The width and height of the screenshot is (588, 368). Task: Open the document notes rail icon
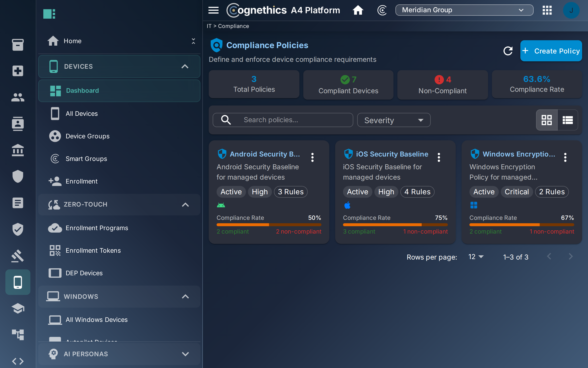pyautogui.click(x=18, y=203)
